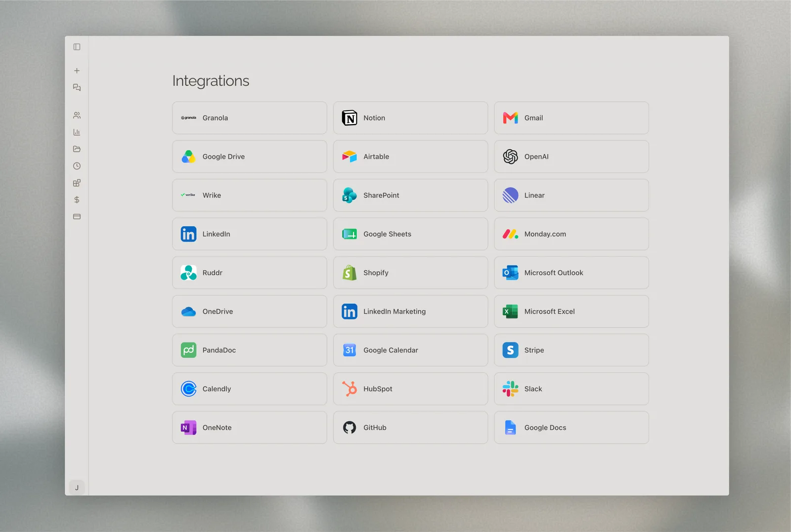Open the bar chart icon in sidebar
This screenshot has height=532, width=791.
point(77,132)
